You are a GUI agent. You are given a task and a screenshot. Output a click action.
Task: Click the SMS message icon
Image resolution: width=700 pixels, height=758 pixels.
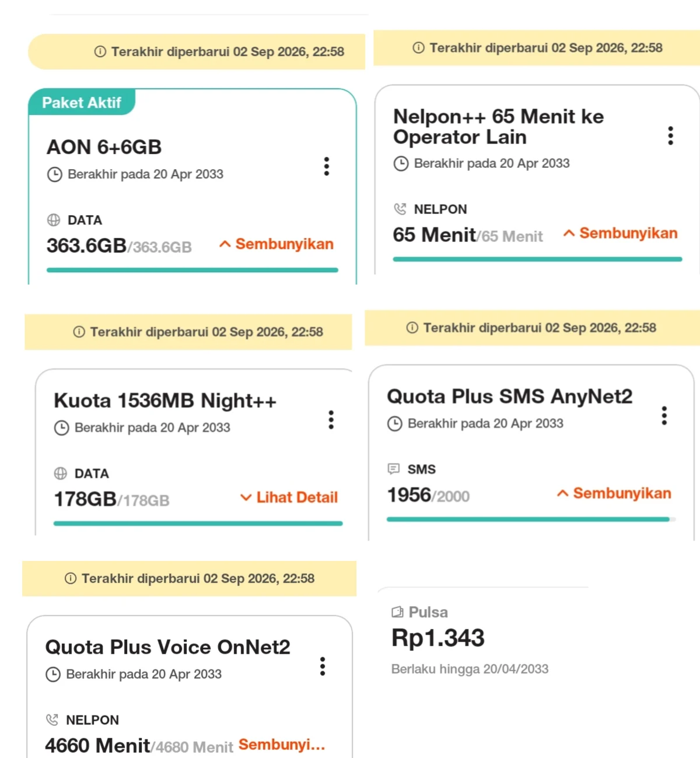[394, 469]
